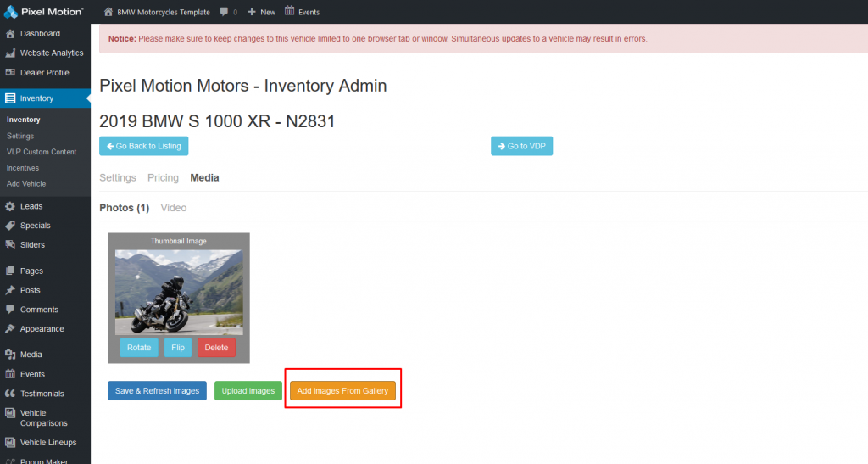This screenshot has width=868, height=464.
Task: Switch to the Pricing tab
Action: [x=163, y=178]
